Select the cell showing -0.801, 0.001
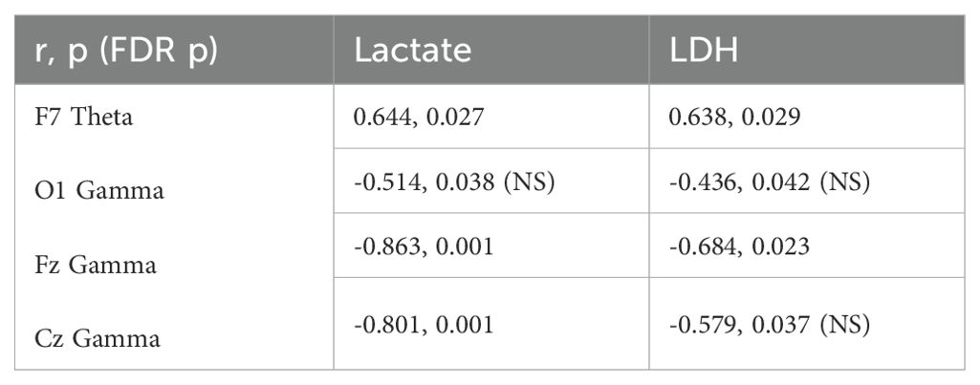 424,326
